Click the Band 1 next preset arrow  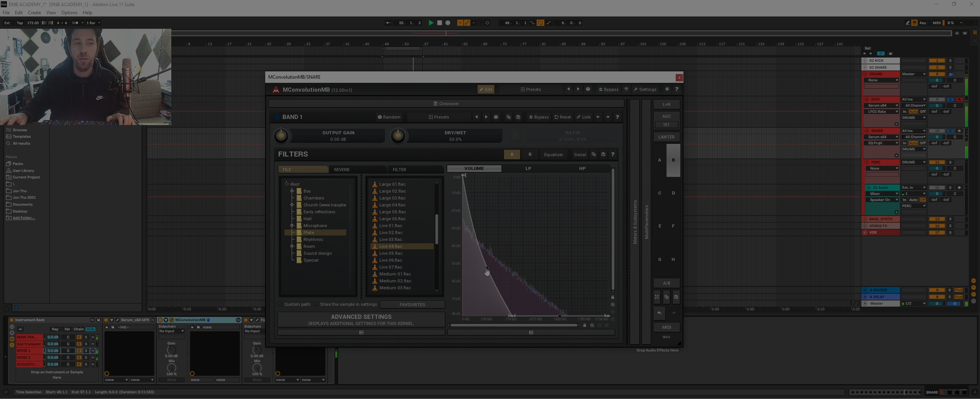click(x=486, y=117)
